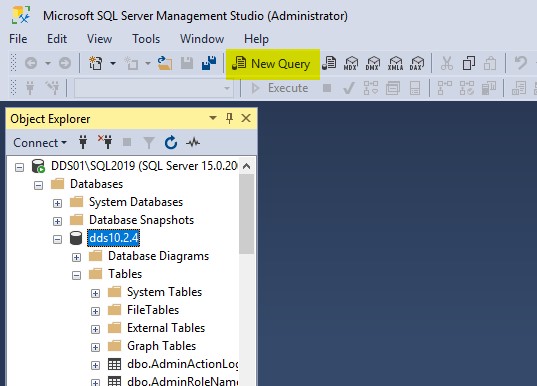Collapse the Tables folder
The height and width of the screenshot is (386, 537).
click(76, 275)
